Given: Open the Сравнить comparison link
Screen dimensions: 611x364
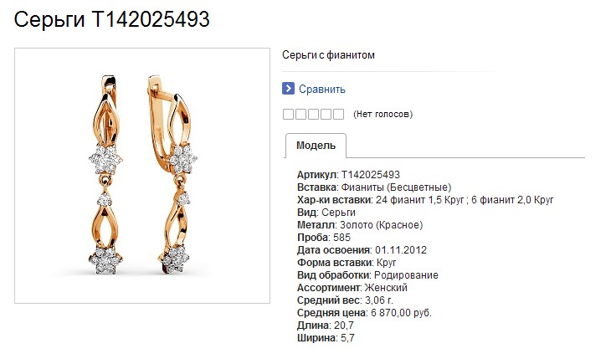Looking at the screenshot, I should point(322,90).
